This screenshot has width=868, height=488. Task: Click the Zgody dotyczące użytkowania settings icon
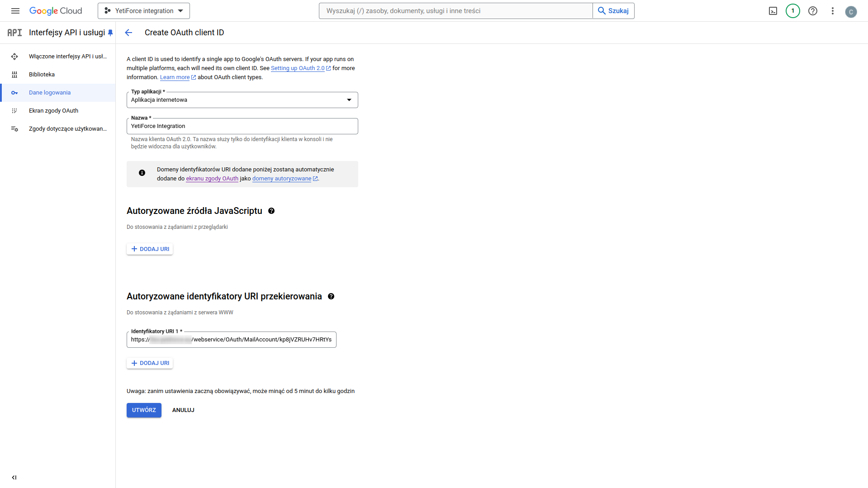[14, 129]
